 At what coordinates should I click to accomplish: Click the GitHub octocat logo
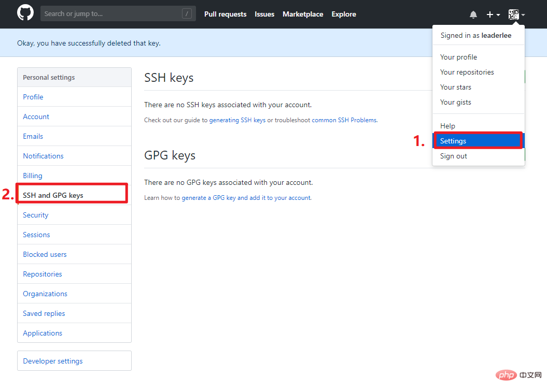pyautogui.click(x=25, y=13)
